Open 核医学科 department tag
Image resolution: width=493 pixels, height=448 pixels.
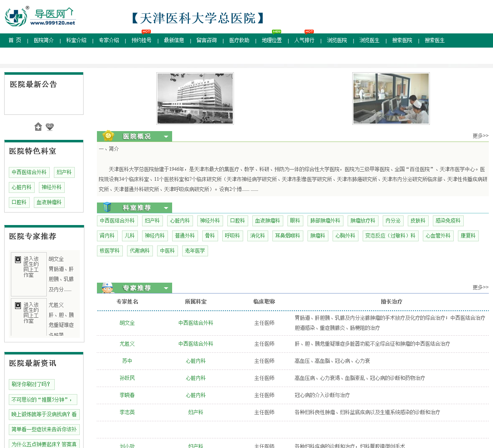tap(110, 251)
